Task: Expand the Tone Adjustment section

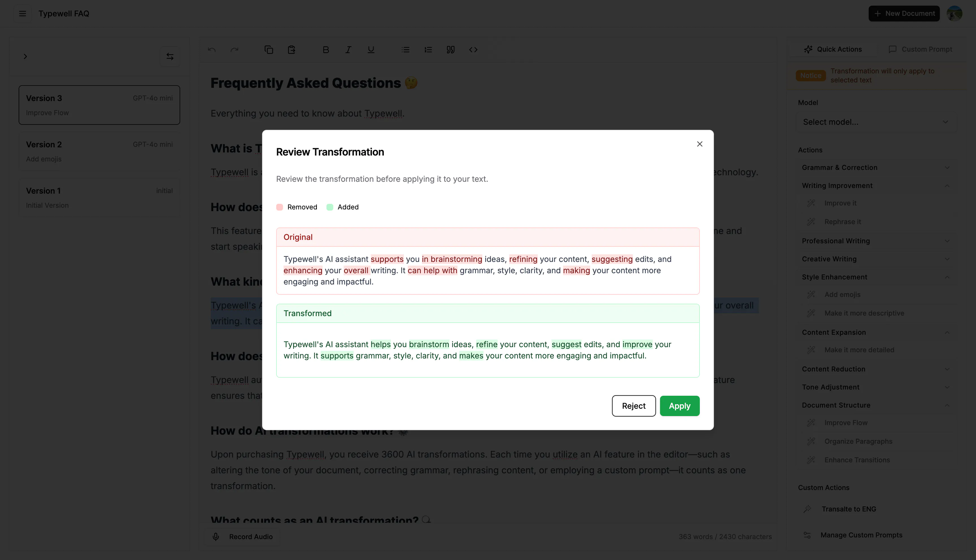Action: 876,387
